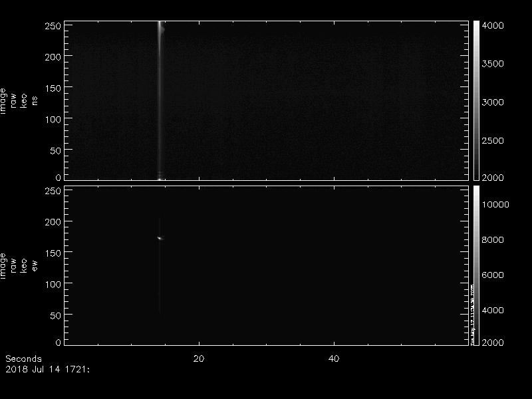532x399 pixels.
Task: Click the 40 seconds x-axis tick label
Action: (x=334, y=358)
